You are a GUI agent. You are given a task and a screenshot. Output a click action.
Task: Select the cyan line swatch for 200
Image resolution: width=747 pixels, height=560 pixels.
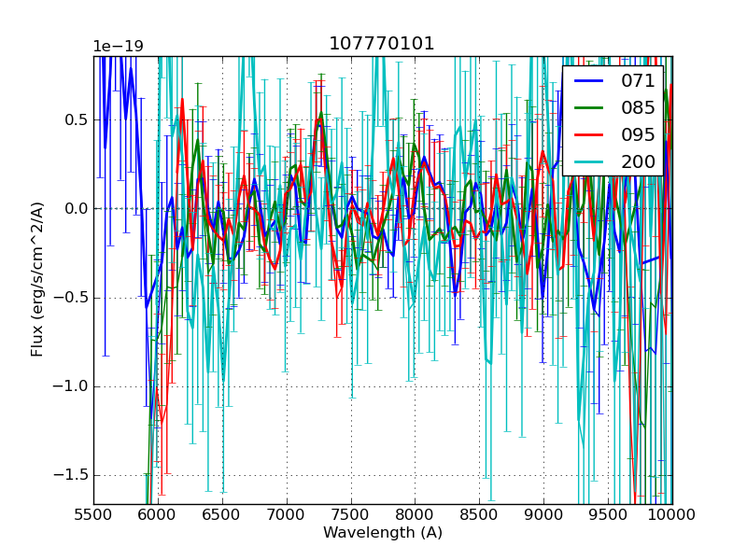click(x=590, y=161)
